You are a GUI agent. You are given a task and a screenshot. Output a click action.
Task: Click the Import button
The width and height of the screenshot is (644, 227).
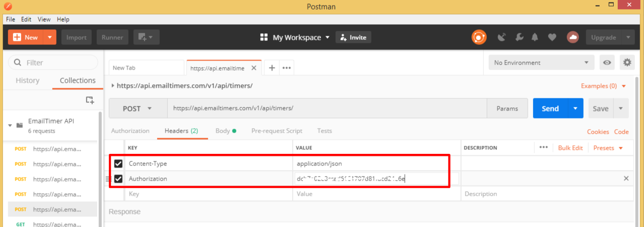(76, 37)
